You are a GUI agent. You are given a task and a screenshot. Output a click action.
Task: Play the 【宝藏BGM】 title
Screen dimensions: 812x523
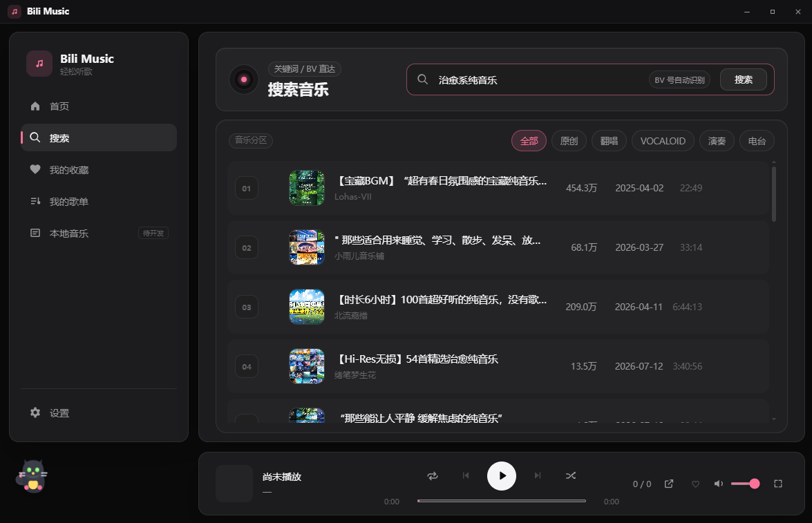441,181
